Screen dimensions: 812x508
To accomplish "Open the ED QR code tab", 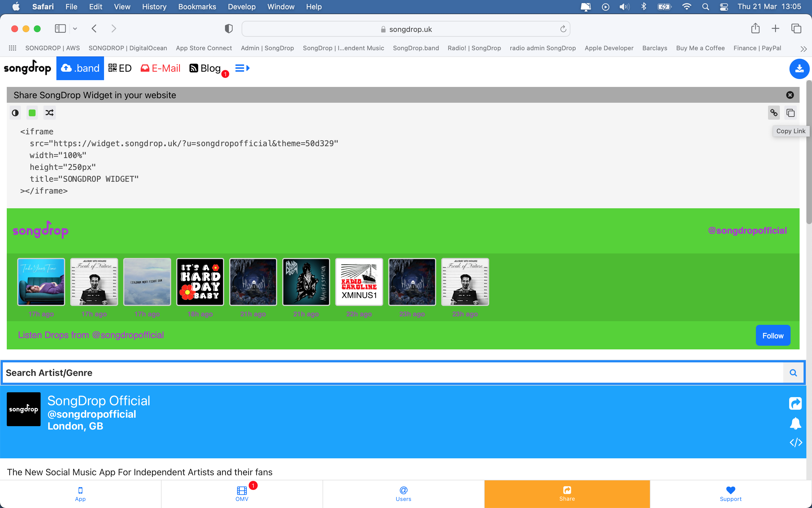I will [120, 68].
